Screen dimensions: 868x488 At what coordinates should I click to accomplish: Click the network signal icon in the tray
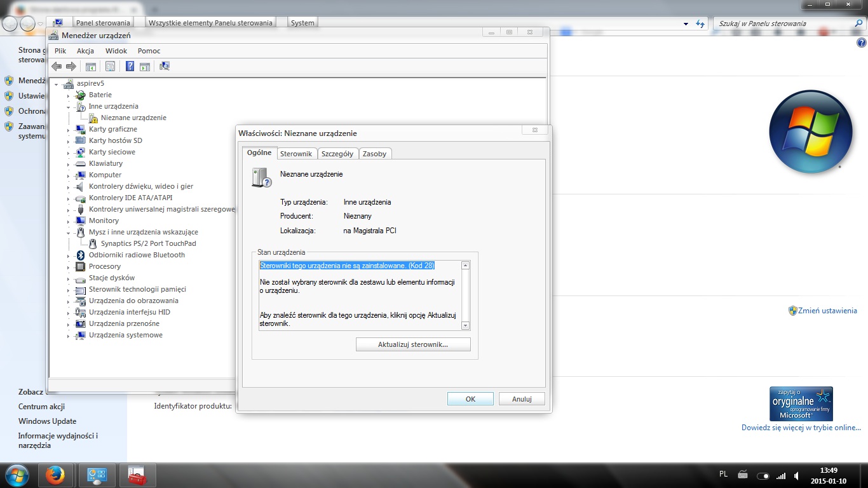point(781,475)
